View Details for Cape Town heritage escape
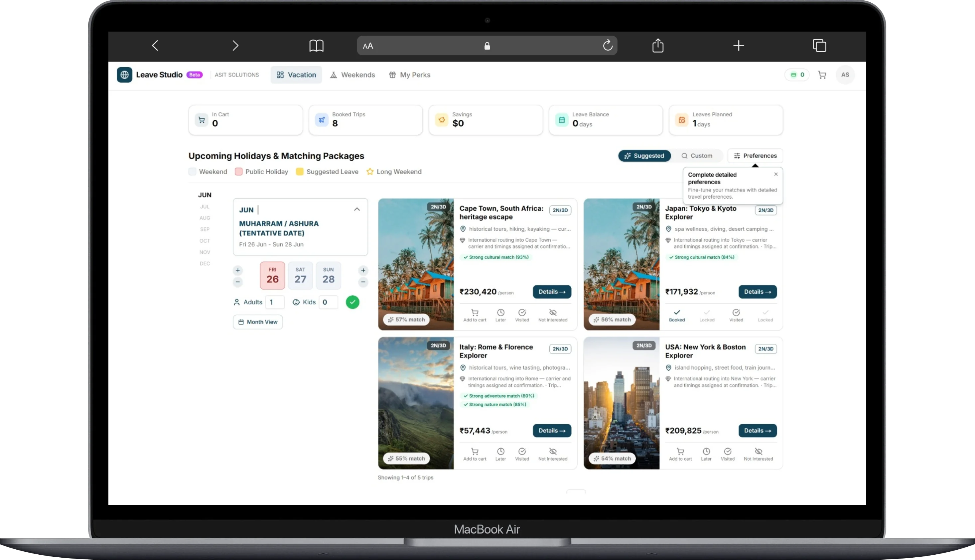This screenshot has height=560, width=975. pos(552,292)
